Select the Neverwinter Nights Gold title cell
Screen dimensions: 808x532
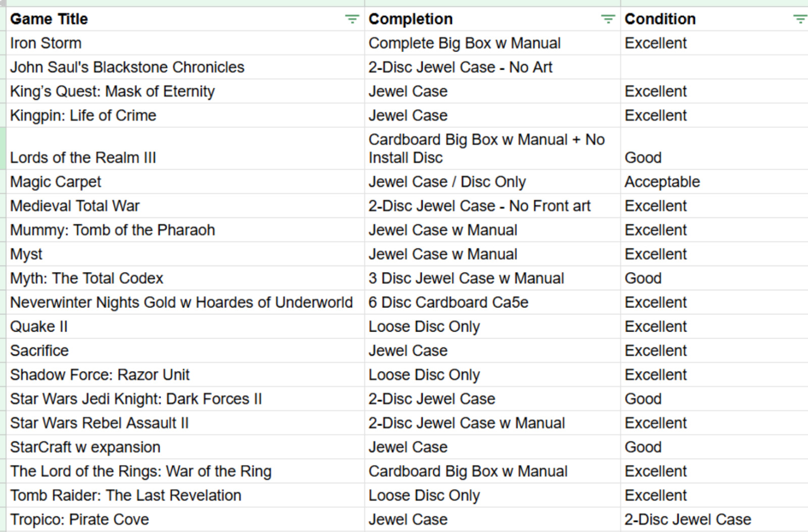pyautogui.click(x=185, y=302)
